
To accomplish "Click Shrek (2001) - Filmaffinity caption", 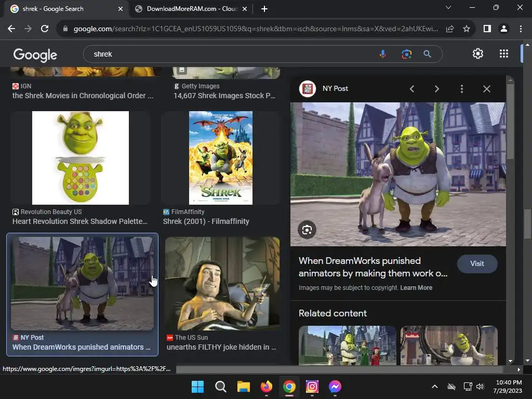I will 206,221.
